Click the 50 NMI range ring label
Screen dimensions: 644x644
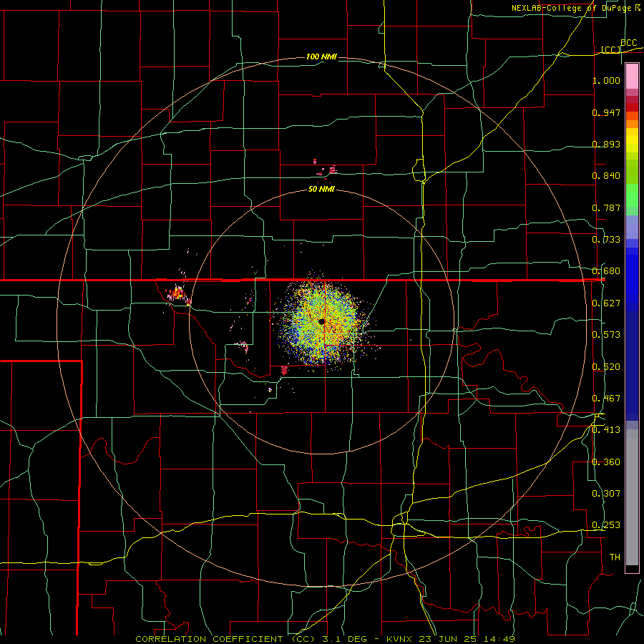321,189
